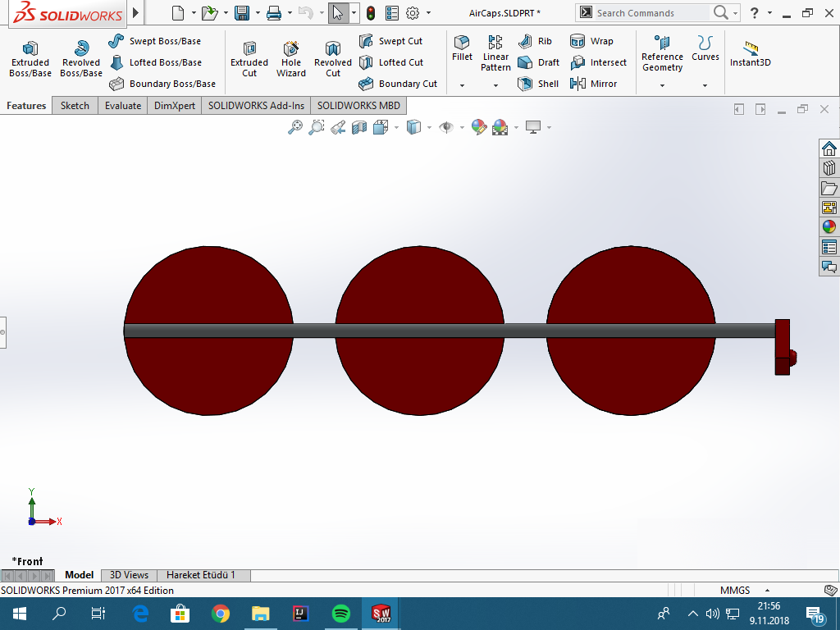The image size is (840, 630).
Task: Open the Options gear dropdown arrow
Action: pyautogui.click(x=428, y=13)
